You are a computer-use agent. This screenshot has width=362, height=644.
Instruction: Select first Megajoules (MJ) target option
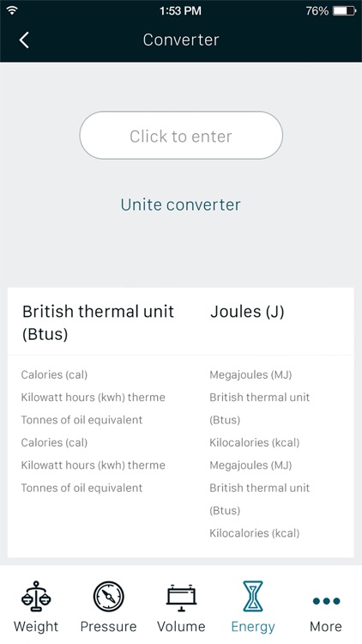250,374
